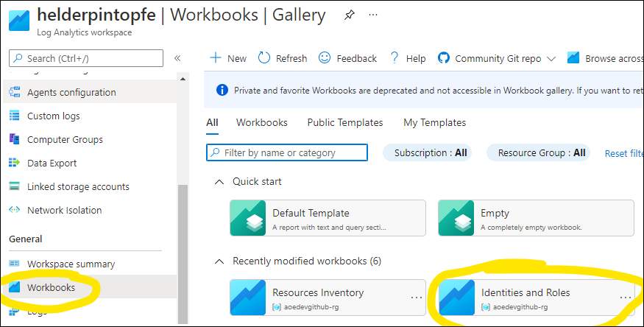The image size is (644, 327).
Task: Click the Default Template green icon
Action: pyautogui.click(x=247, y=218)
